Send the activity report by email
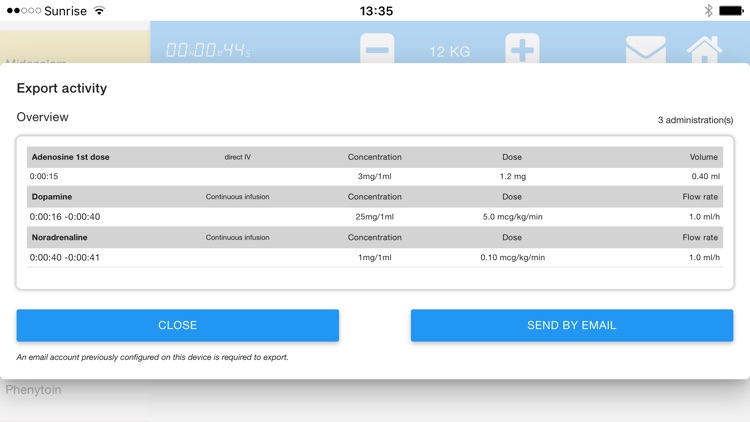750x422 pixels. coord(572,325)
